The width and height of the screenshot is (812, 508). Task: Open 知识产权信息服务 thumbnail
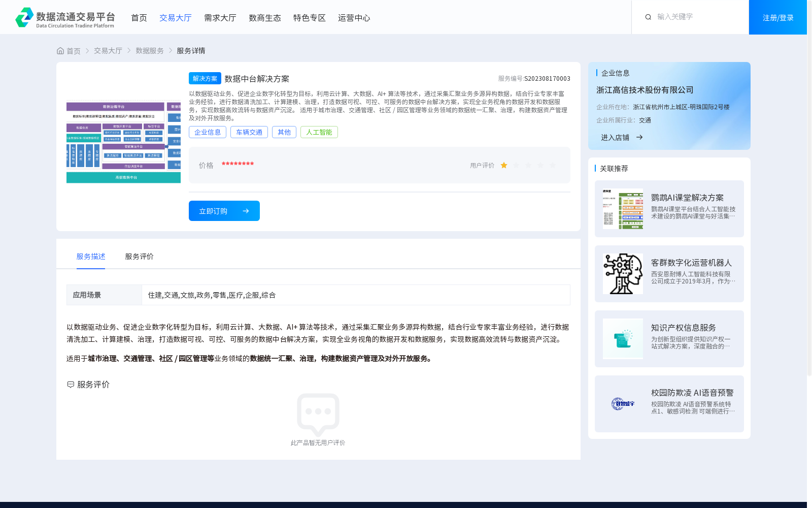(623, 339)
